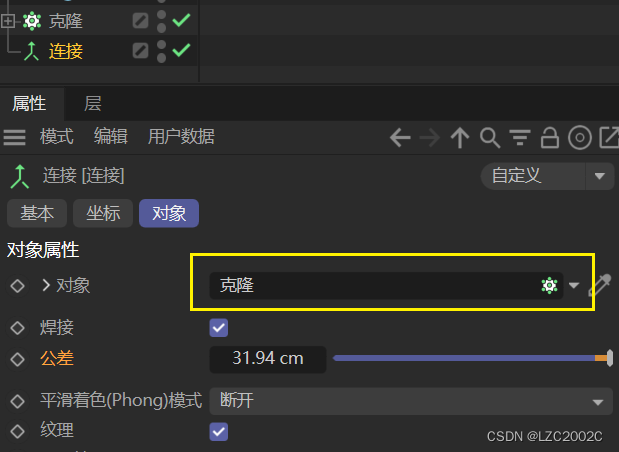Viewport: 619px width, 452px height.
Task: Toggle the green checkmark for 连接 object
Action: [x=182, y=50]
